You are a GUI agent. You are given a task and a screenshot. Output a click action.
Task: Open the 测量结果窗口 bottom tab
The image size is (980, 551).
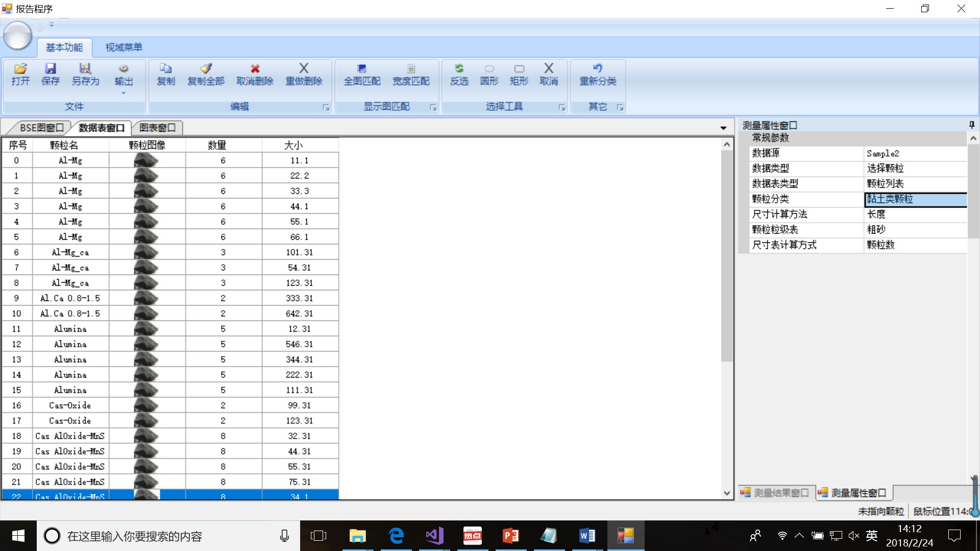(776, 493)
